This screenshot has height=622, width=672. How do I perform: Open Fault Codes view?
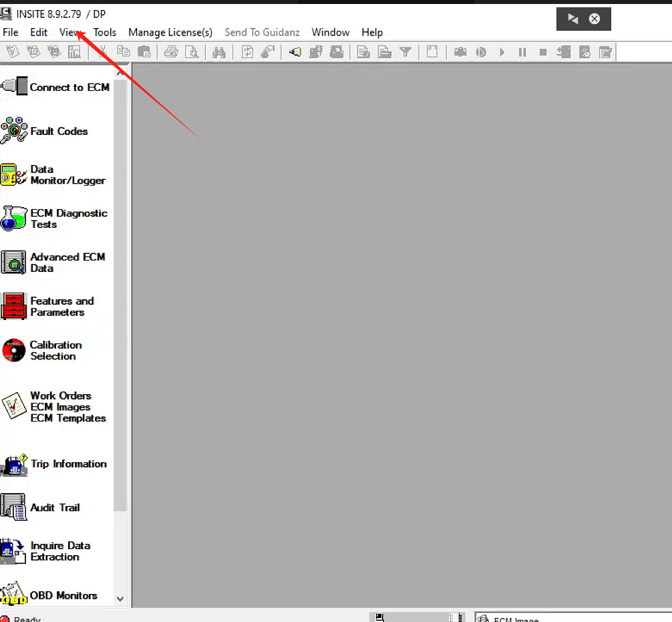pyautogui.click(x=45, y=131)
